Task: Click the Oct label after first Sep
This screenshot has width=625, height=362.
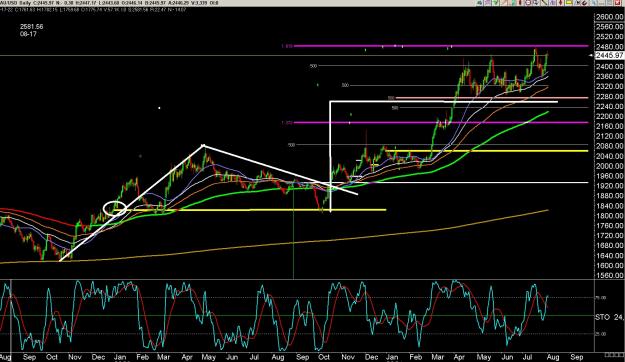Action: click(52, 357)
